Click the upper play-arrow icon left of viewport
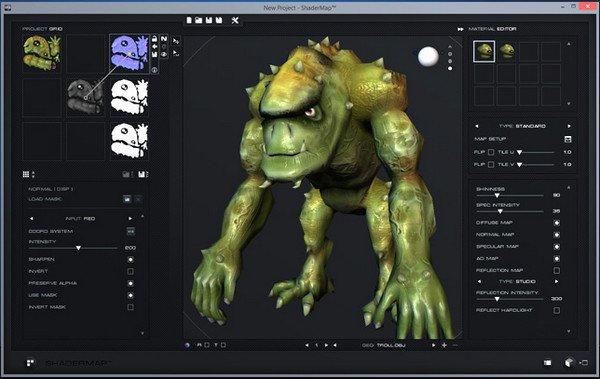Screen dimensions: 600x379 (176, 41)
